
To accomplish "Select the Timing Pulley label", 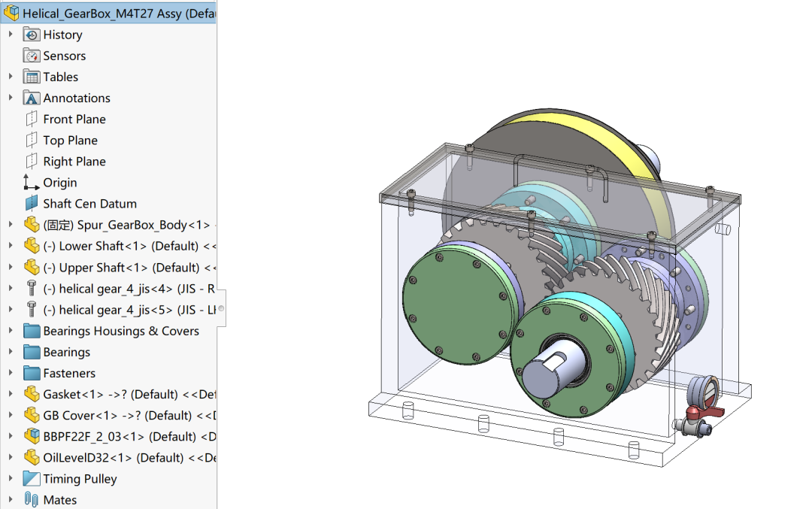I will coord(80,479).
